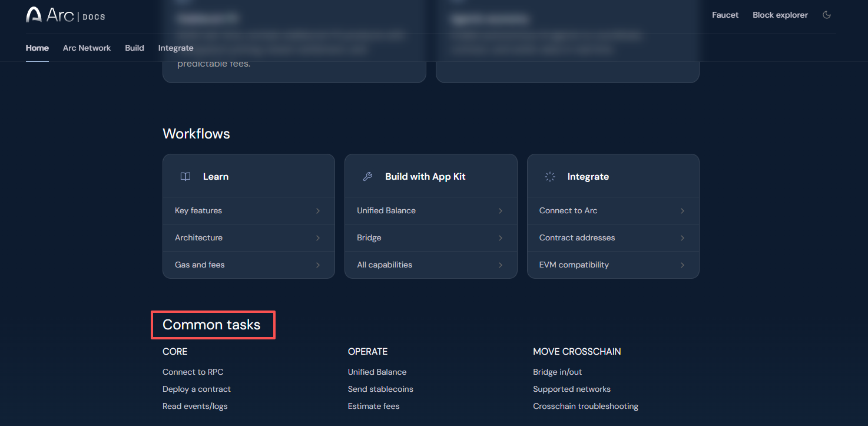Open the Architecture row
The image size is (868, 426).
tap(249, 237)
